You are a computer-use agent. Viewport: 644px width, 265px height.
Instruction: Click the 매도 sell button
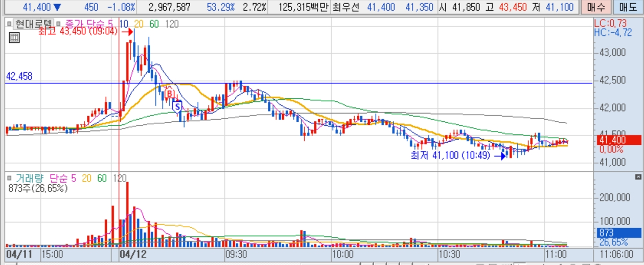628,7
